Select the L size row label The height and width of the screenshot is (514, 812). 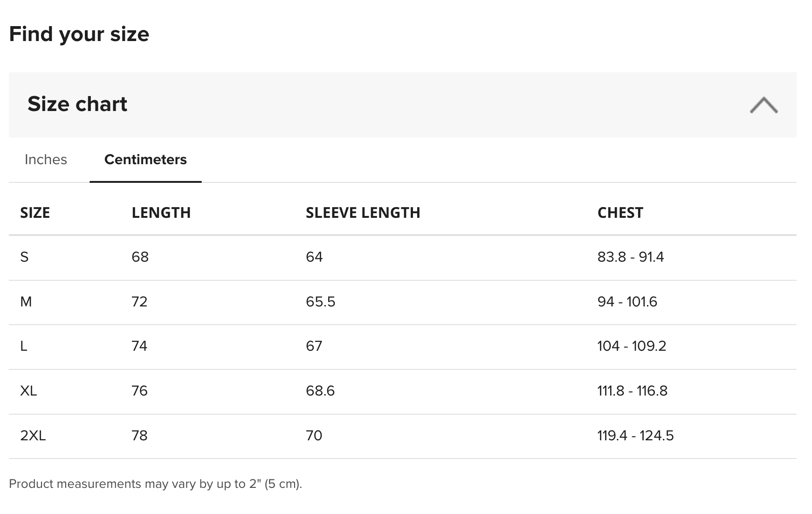[24, 346]
